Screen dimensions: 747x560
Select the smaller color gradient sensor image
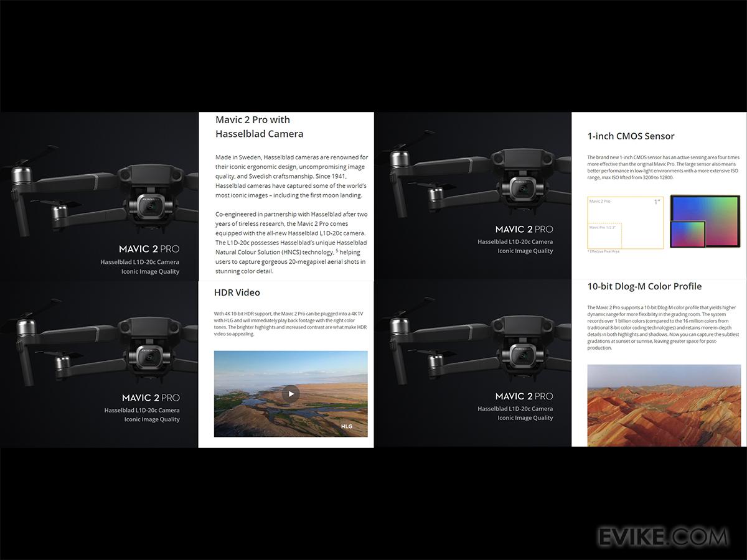688,235
